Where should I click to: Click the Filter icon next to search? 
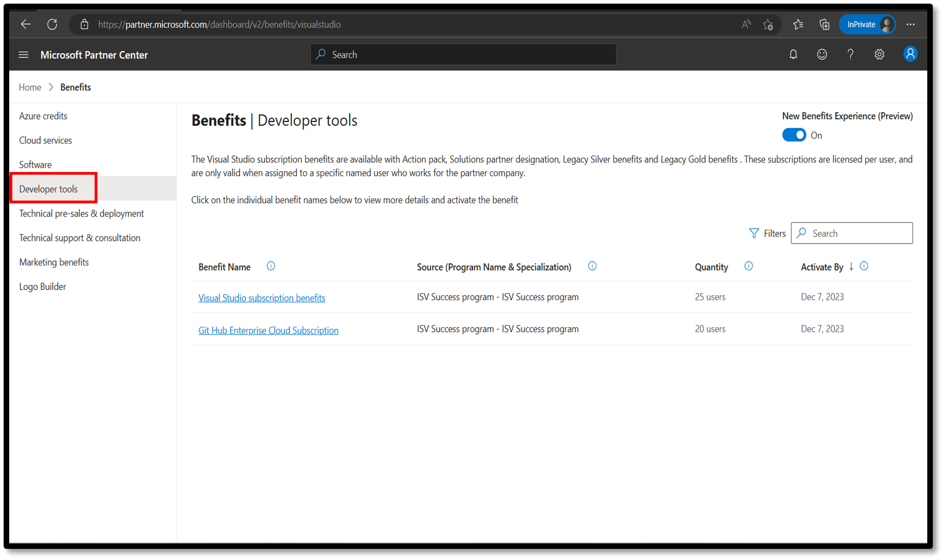(x=752, y=233)
